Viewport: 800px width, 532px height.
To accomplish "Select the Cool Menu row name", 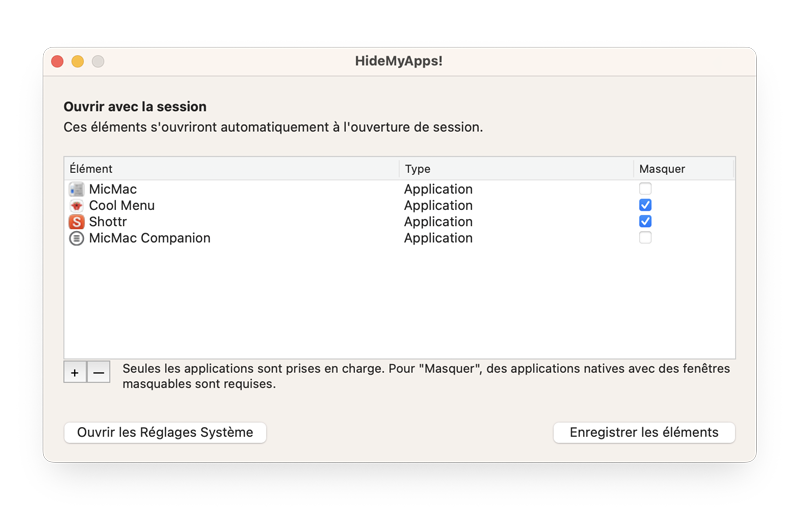I will [x=121, y=206].
